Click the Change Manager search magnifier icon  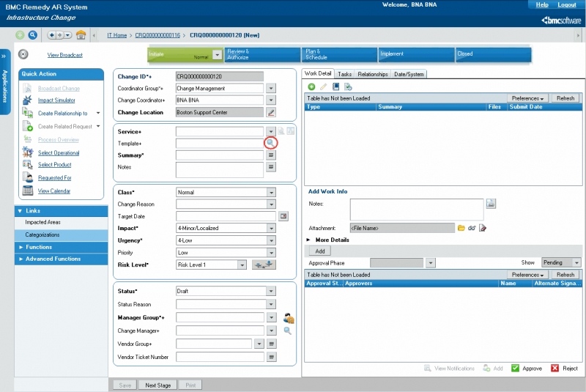pos(287,330)
